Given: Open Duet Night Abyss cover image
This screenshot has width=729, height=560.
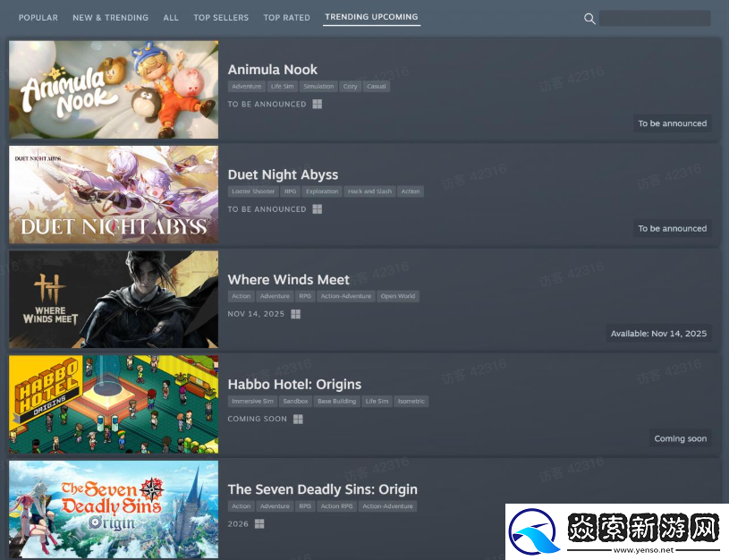Looking at the screenshot, I should click(114, 195).
